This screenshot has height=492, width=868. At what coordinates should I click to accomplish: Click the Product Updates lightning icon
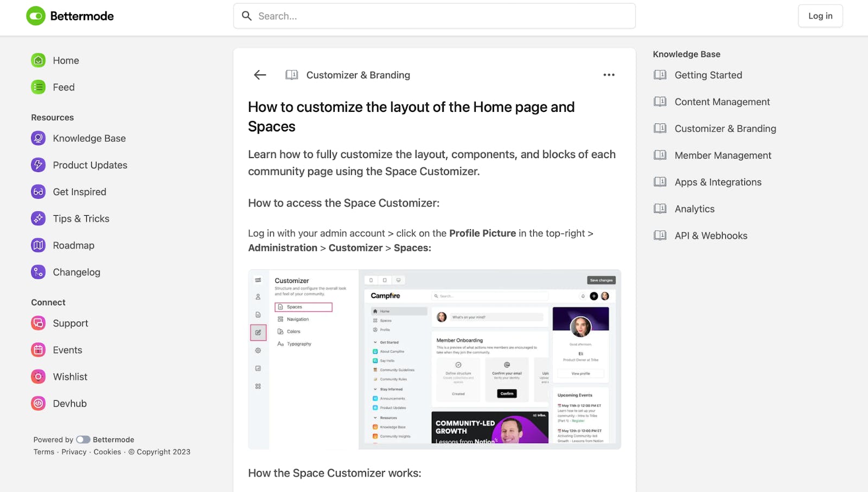click(x=39, y=165)
